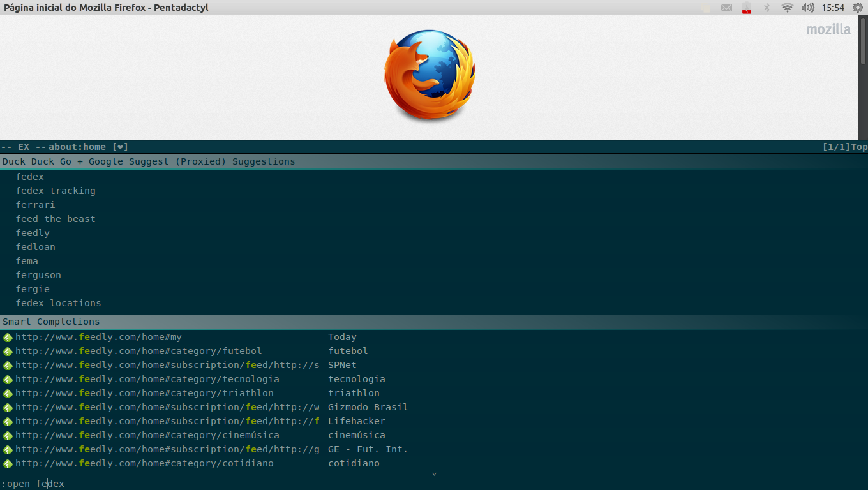Select the "fergie" suggestion
This screenshot has width=868, height=490.
(33, 289)
